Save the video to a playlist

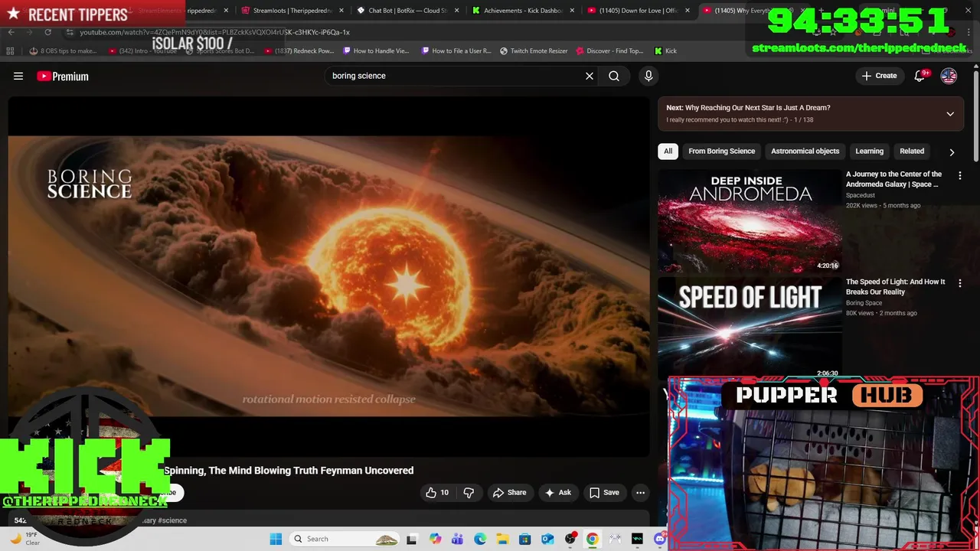pos(604,493)
